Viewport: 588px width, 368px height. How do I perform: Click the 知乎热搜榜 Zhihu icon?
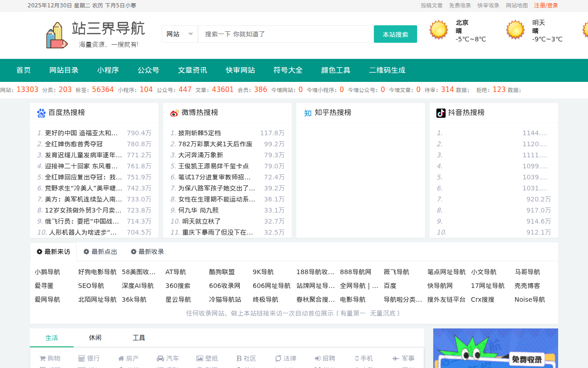307,112
